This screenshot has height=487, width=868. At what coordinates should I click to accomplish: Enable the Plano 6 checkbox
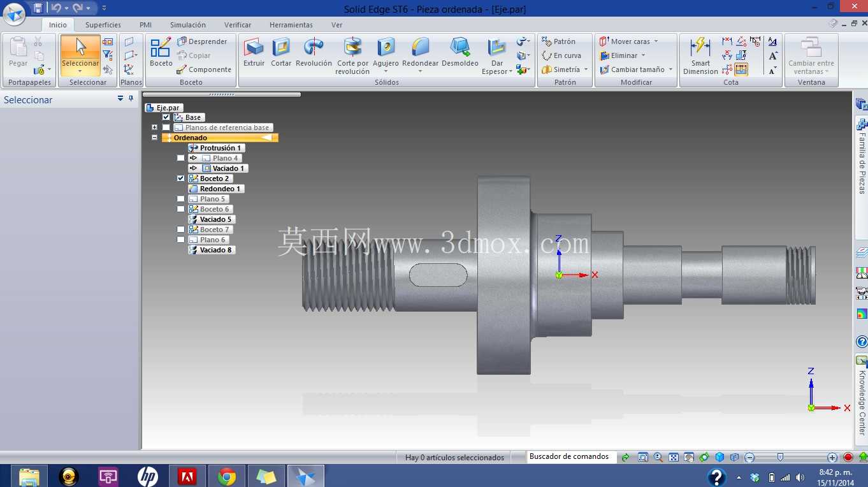tap(180, 240)
